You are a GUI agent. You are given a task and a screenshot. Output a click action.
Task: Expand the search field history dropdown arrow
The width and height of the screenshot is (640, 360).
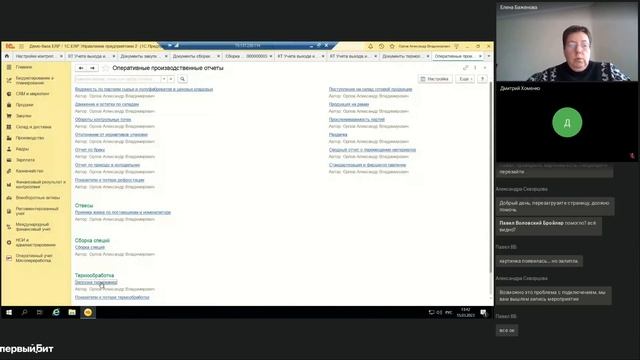[x=164, y=79]
